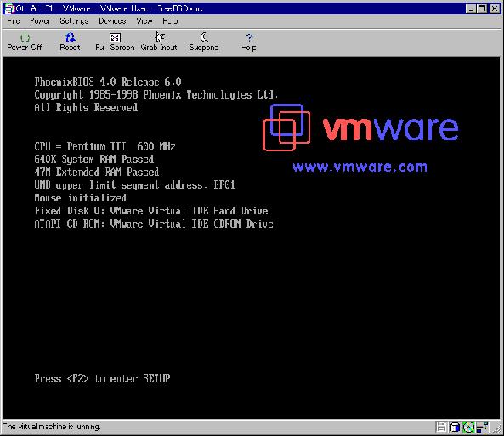Click 'CPU = Pentium III 600 MHz' line
Viewport: 504px width, 436px height.
click(105, 146)
